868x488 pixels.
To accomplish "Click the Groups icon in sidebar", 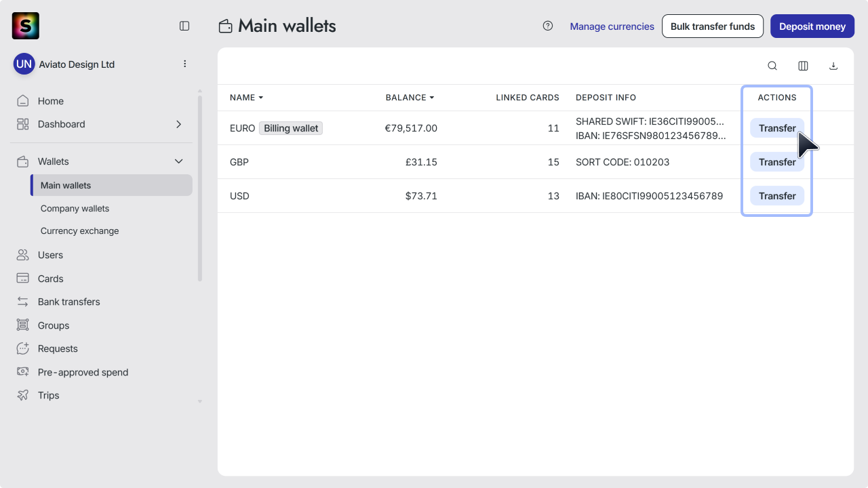I will coord(23,325).
